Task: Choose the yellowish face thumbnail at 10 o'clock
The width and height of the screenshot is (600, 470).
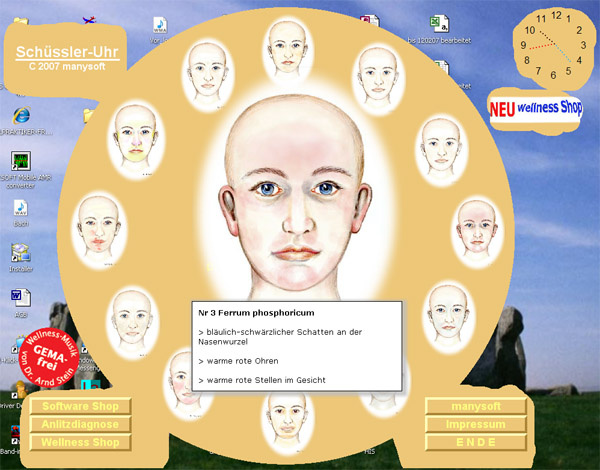Action: point(136,139)
